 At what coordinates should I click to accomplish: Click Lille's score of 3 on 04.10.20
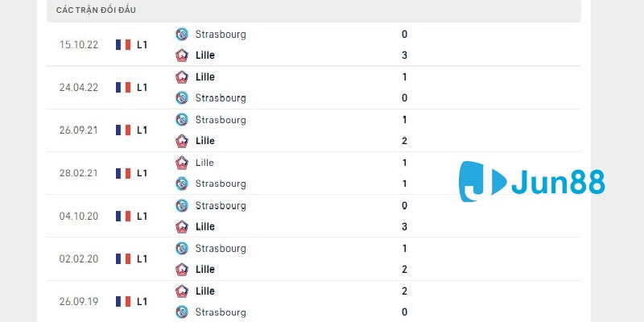coord(404,226)
